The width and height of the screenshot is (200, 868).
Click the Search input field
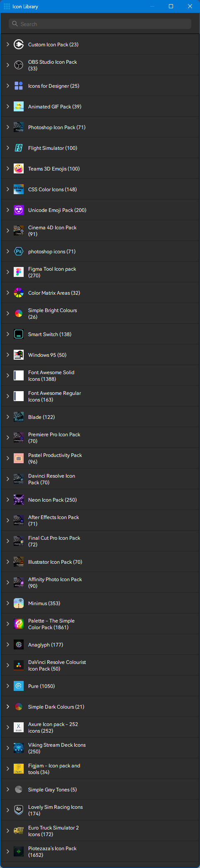pyautogui.click(x=100, y=24)
